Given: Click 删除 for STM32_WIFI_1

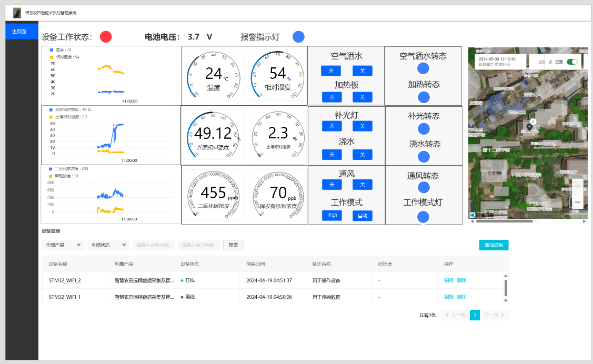Looking at the screenshot, I should coord(461,297).
